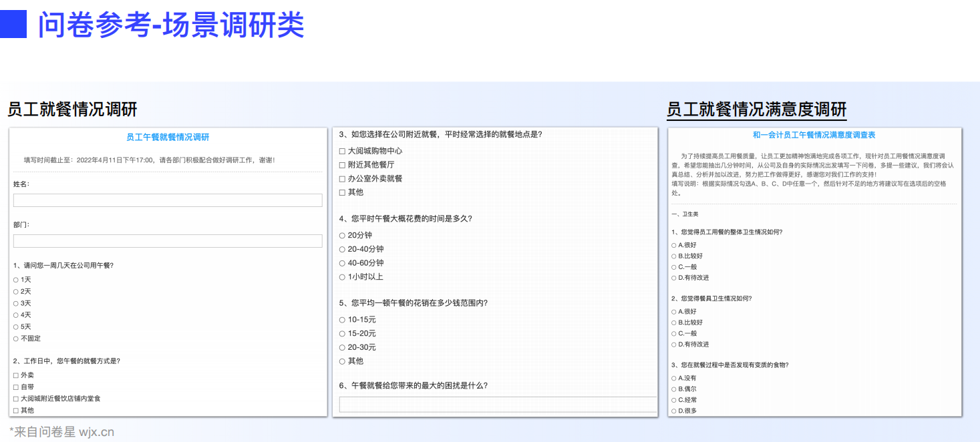Open the 员工午餐就餐情况调研 survey title link
The width and height of the screenshot is (980, 442).
pyautogui.click(x=167, y=137)
